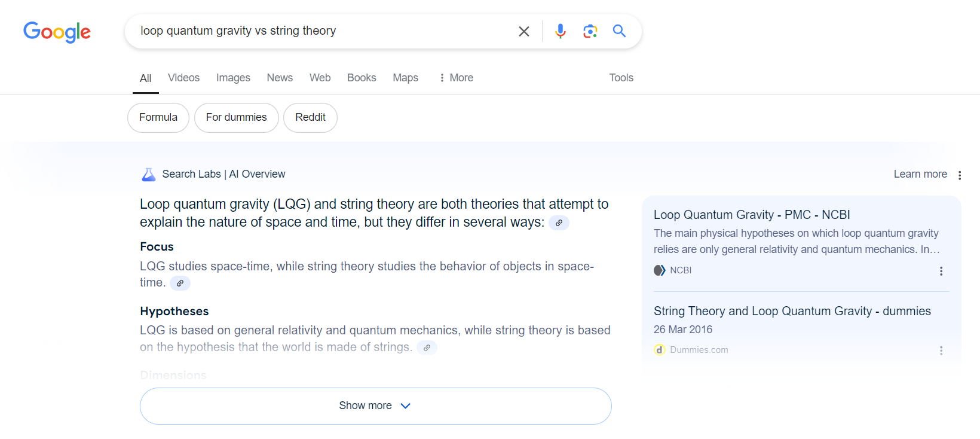Apply the For dummies suggestion chip
This screenshot has width=980, height=439.
coord(237,118)
